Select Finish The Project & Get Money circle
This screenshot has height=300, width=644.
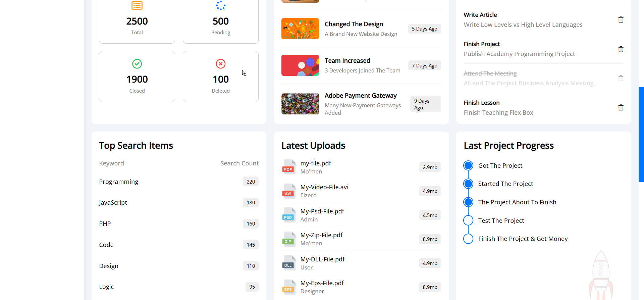coord(468,239)
